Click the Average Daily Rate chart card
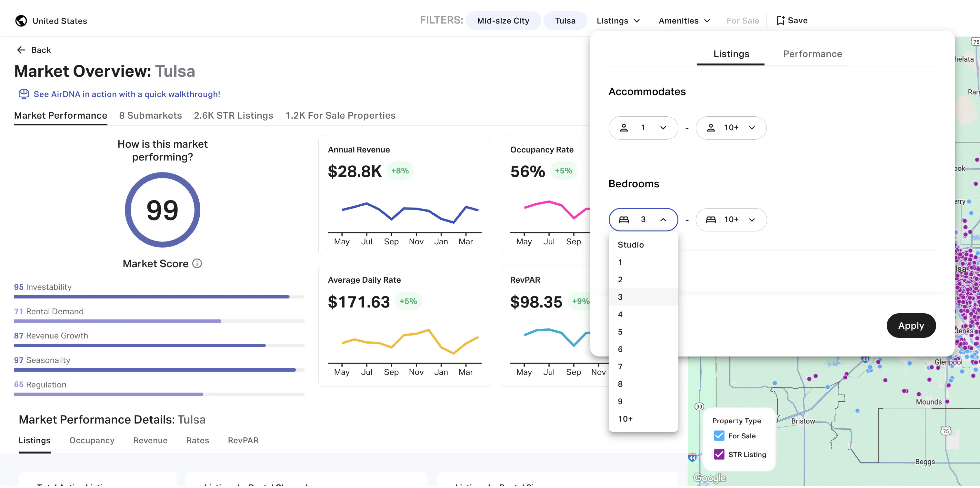This screenshot has width=980, height=488. [405, 327]
